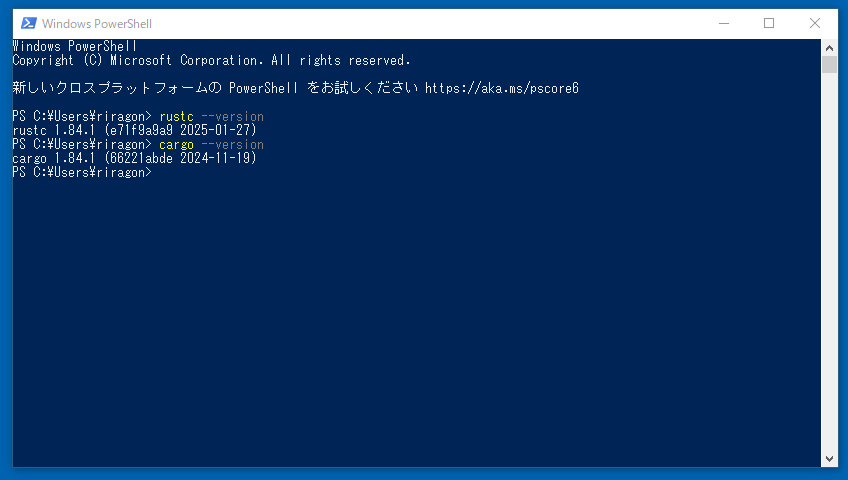Click the yellow cargo command text
The image size is (848, 480).
(176, 144)
